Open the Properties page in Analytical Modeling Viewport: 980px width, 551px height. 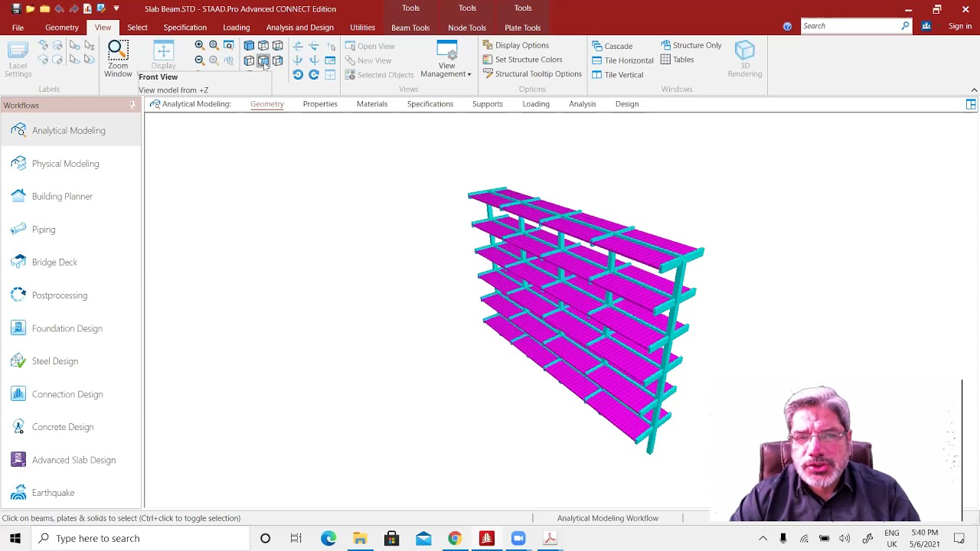320,104
